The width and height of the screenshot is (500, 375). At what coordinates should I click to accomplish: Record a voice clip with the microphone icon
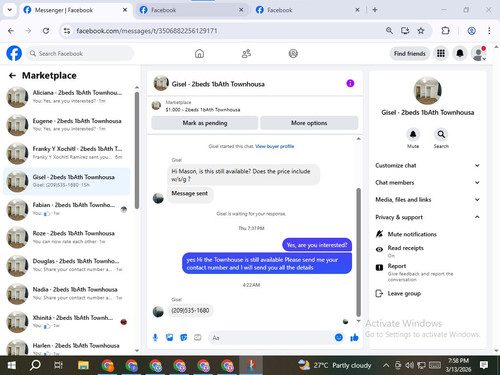(155, 338)
